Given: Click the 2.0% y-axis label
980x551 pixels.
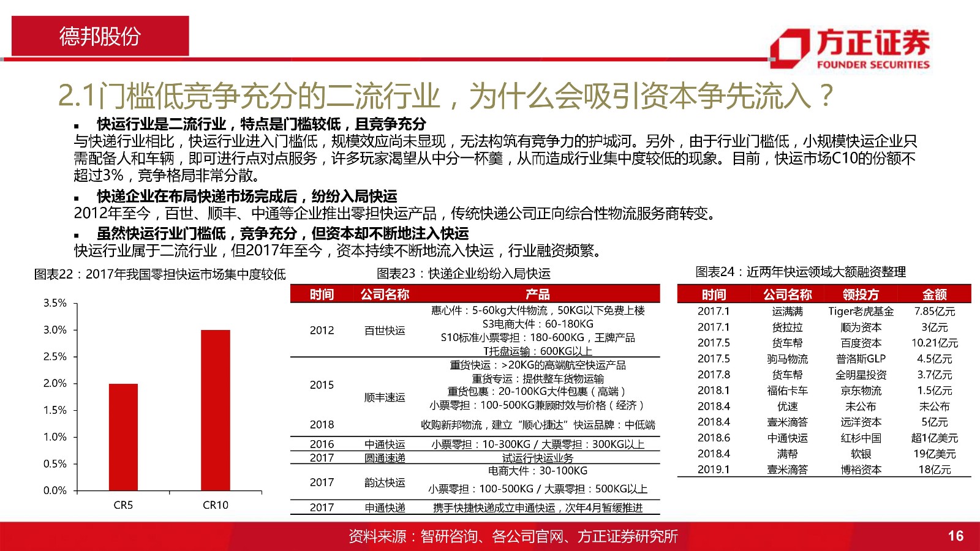Looking at the screenshot, I should click(x=55, y=383).
